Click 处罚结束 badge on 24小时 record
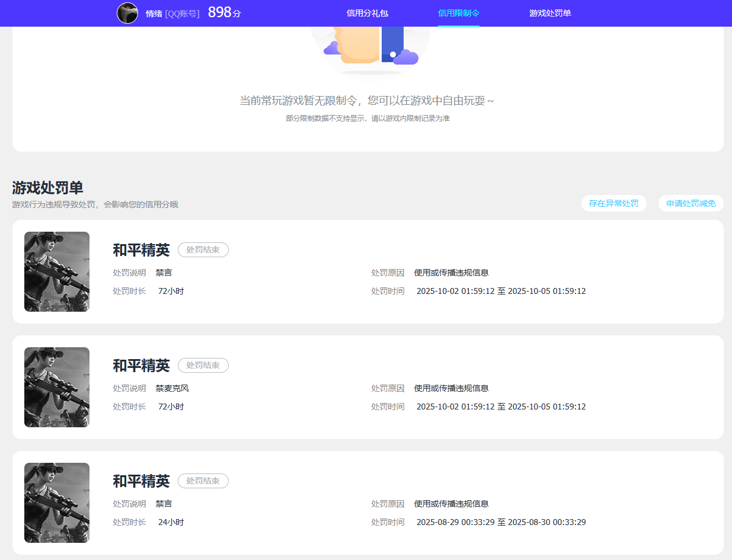Screen dimensions: 732x560 pos(203,481)
